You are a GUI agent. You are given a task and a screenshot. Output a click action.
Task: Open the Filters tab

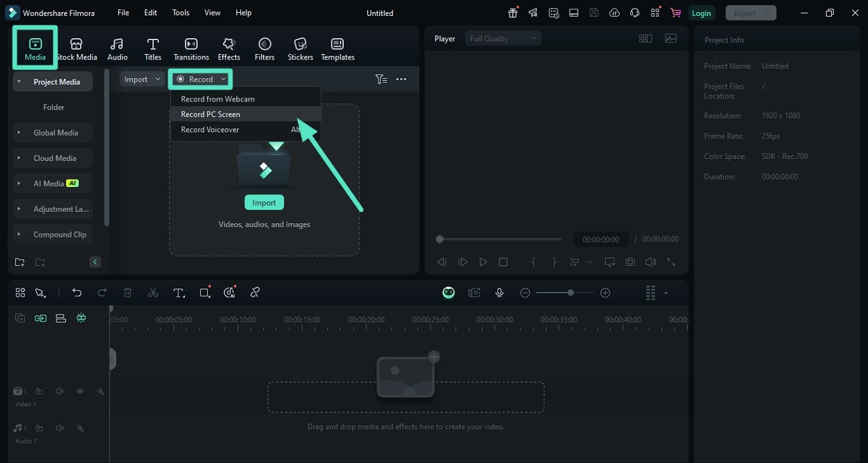pos(264,49)
